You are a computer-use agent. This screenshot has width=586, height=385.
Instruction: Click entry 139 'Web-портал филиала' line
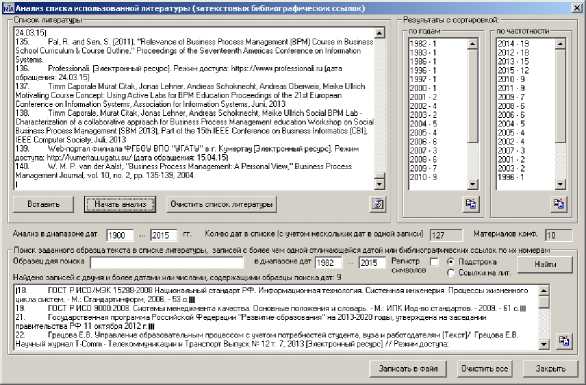[187, 153]
